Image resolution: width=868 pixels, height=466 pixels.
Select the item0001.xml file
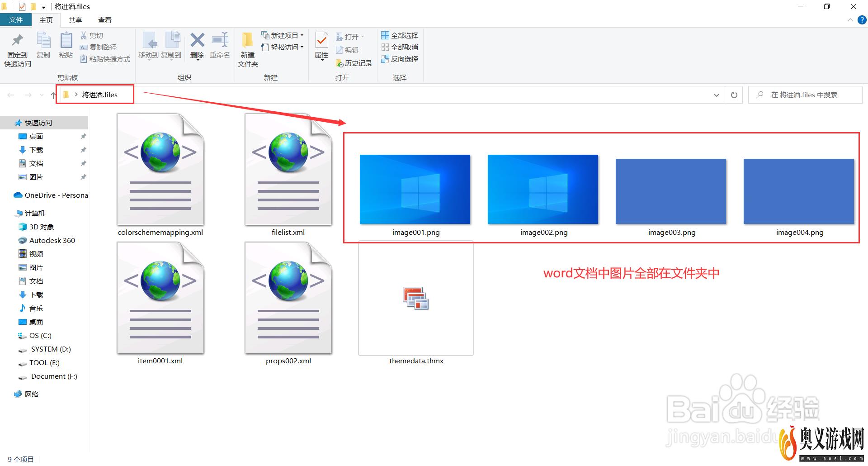pyautogui.click(x=160, y=304)
